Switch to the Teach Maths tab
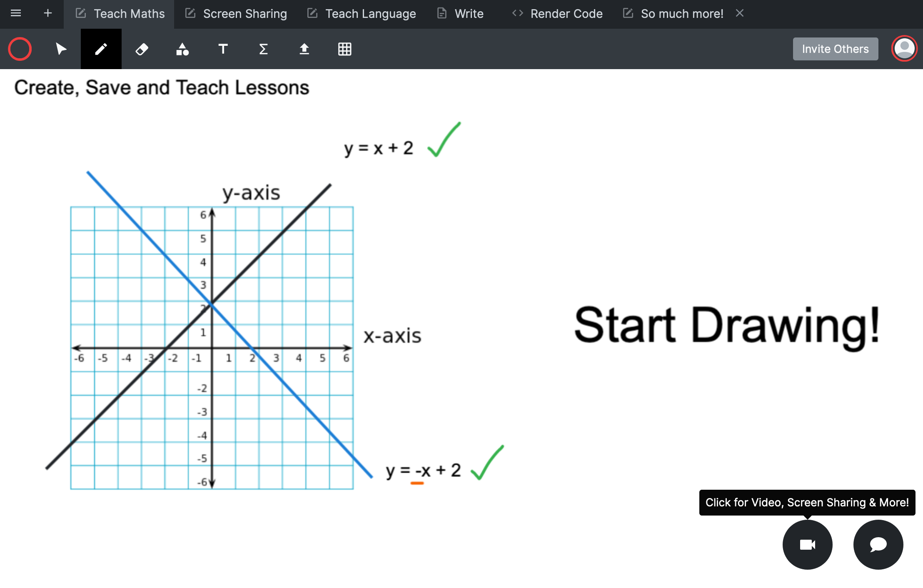This screenshot has width=923, height=588. 119,14
